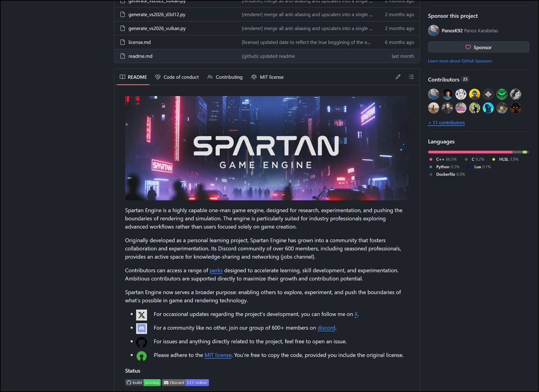Open the Contributing tab

coord(225,77)
